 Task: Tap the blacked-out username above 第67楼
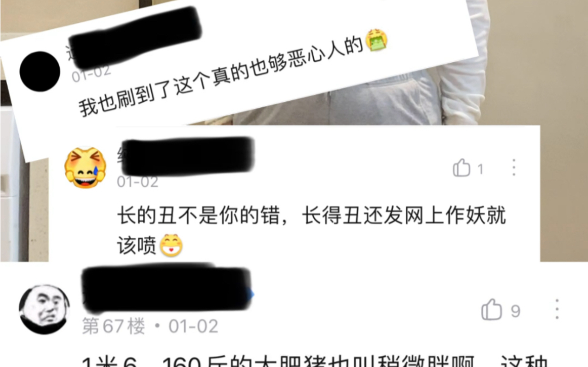167,289
